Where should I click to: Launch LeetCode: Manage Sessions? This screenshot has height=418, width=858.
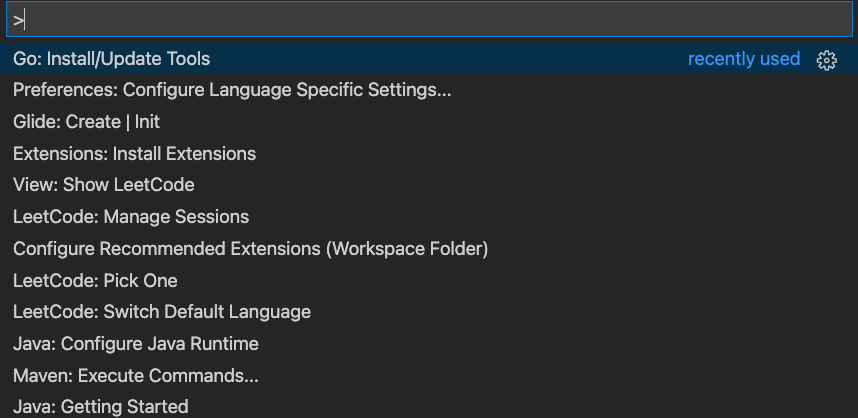click(x=131, y=217)
